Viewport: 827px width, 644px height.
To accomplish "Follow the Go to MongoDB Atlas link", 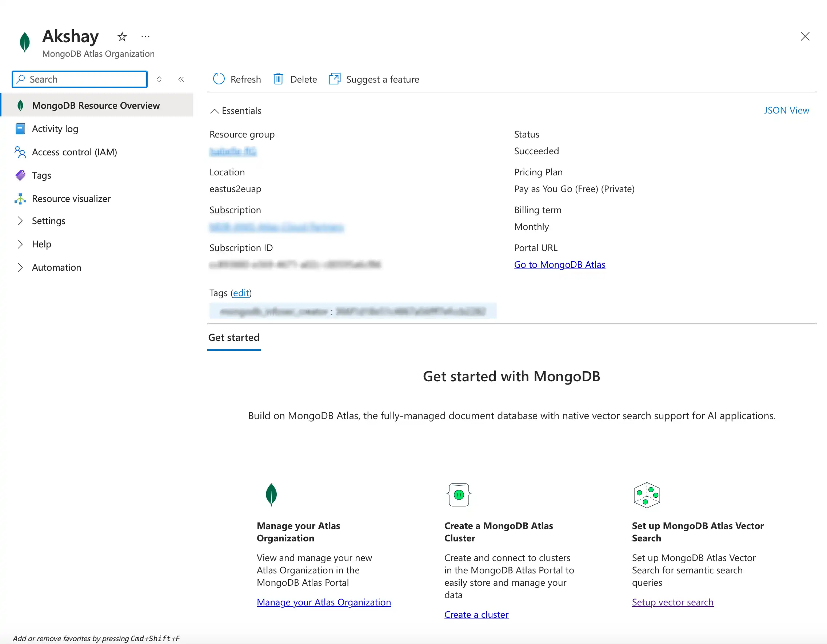I will pyautogui.click(x=560, y=265).
